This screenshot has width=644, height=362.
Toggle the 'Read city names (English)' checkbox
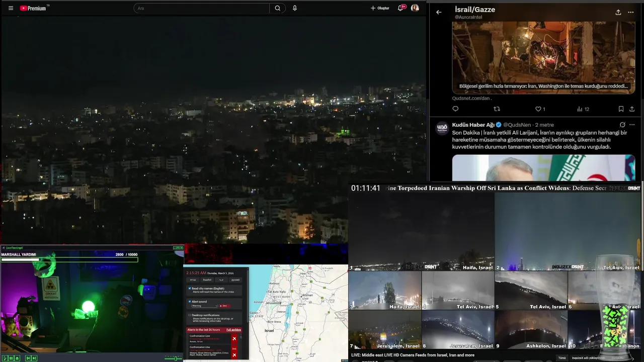point(190,288)
